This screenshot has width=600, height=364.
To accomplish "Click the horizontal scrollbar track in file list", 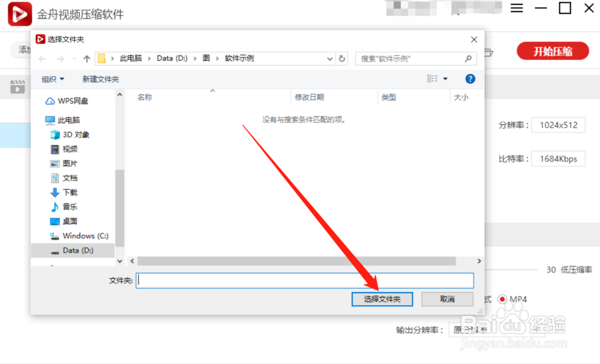I will click(296, 261).
